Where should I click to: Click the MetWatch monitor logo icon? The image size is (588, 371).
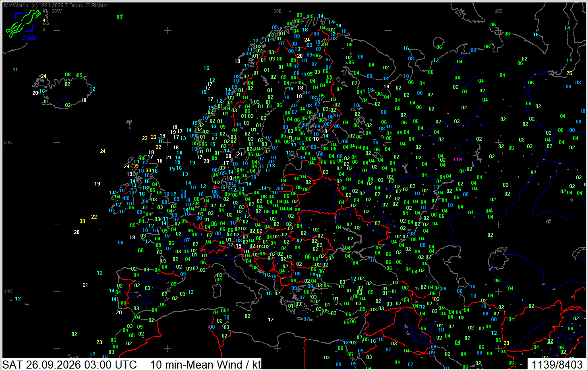24,25
